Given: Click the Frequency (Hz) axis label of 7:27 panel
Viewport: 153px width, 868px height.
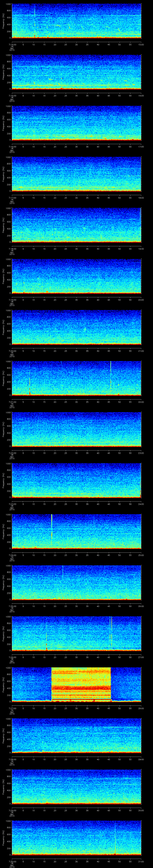Looking at the screenshot, I should coord(3,684).
